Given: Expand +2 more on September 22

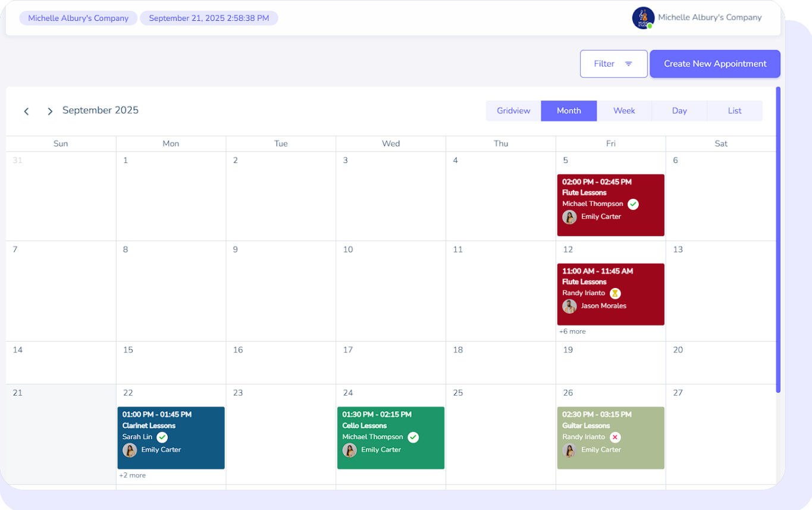Looking at the screenshot, I should [132, 475].
